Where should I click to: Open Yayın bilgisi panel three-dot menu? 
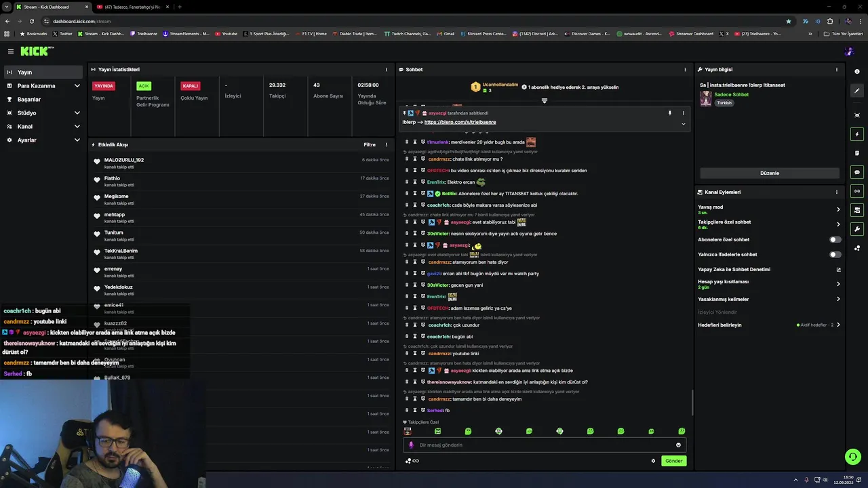837,69
